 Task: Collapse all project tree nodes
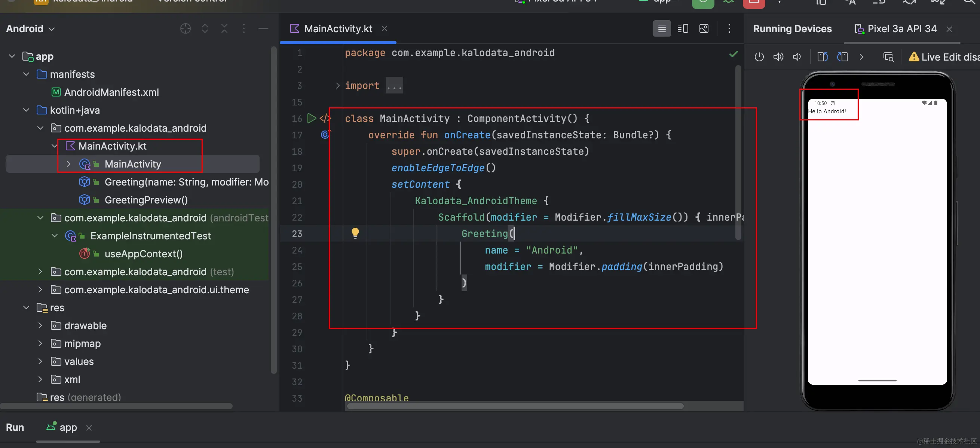click(x=224, y=28)
